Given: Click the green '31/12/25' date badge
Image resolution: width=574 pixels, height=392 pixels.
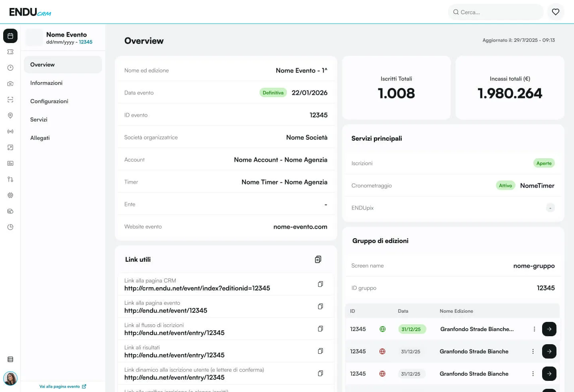Looking at the screenshot, I should pyautogui.click(x=412, y=329).
